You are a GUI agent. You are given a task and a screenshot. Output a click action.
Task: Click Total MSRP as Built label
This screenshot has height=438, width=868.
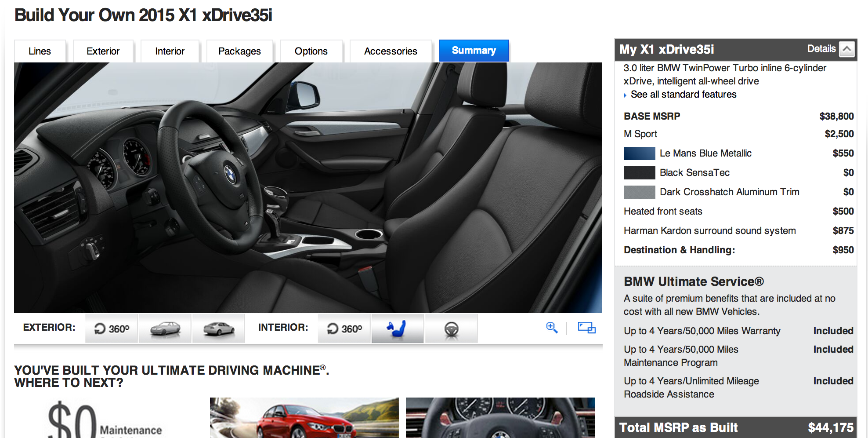pos(679,427)
